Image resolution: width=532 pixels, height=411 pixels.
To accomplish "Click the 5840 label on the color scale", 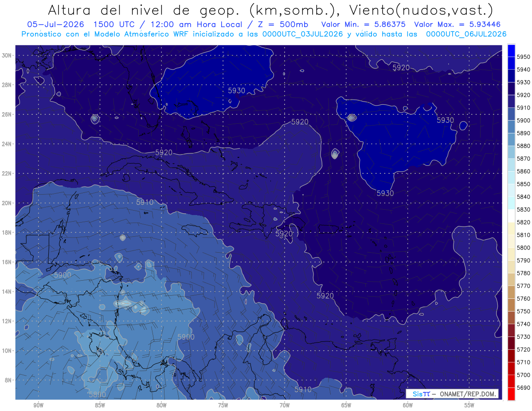I will click(524, 197).
